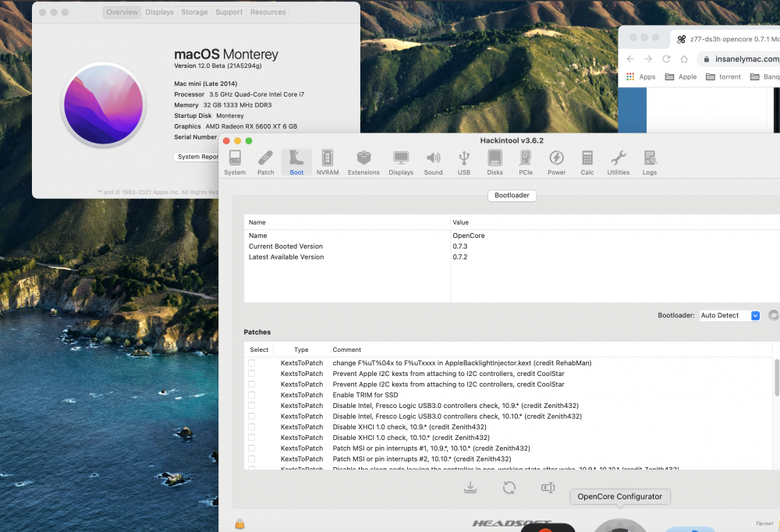Select the Boot toolbar item
This screenshot has height=532, width=780.
point(296,163)
